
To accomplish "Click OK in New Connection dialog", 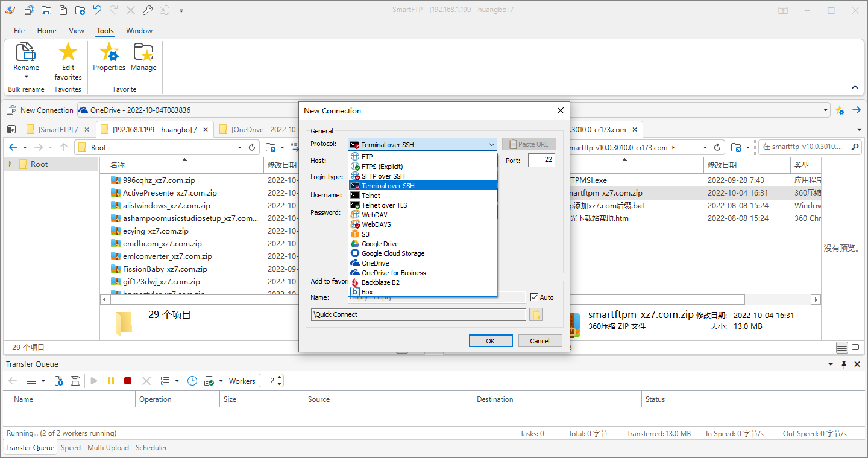I will point(491,341).
